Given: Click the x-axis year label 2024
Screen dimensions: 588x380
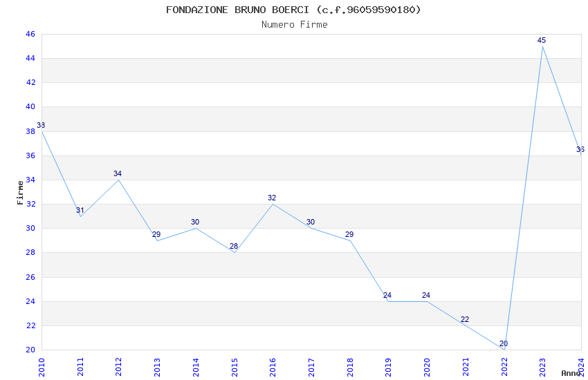Looking at the screenshot, I should [582, 368].
